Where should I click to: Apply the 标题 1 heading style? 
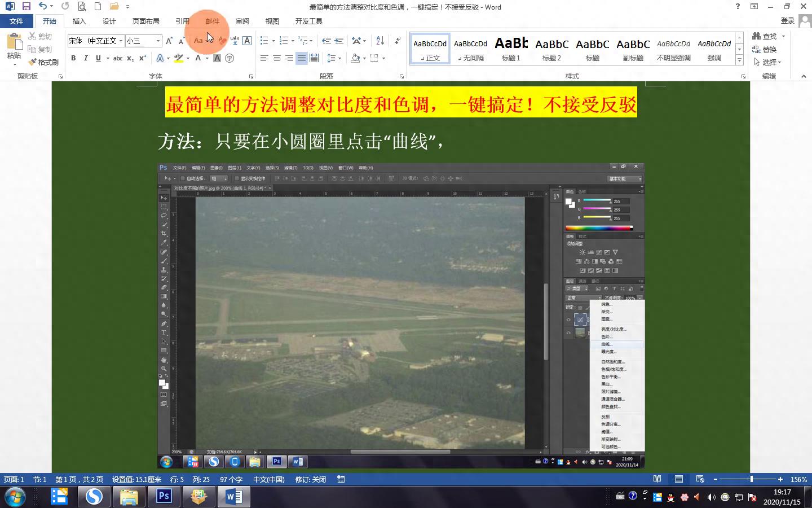pyautogui.click(x=511, y=48)
